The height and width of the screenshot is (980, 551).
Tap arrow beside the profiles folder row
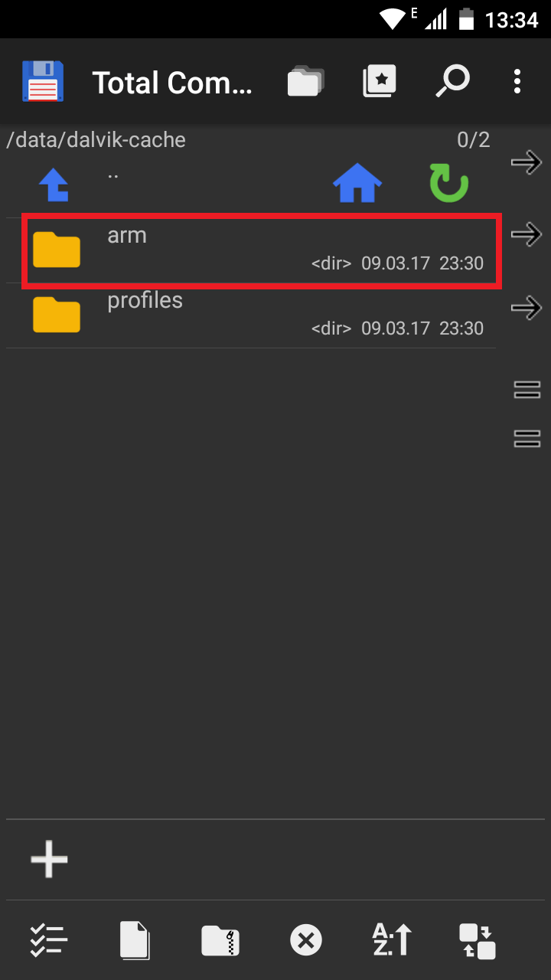tap(527, 309)
